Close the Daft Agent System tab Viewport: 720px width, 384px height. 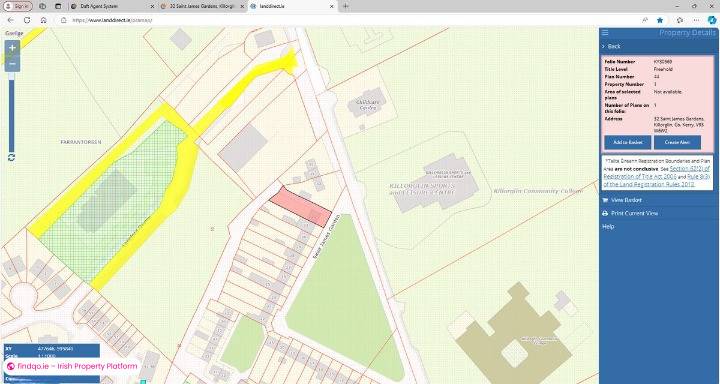(152, 6)
